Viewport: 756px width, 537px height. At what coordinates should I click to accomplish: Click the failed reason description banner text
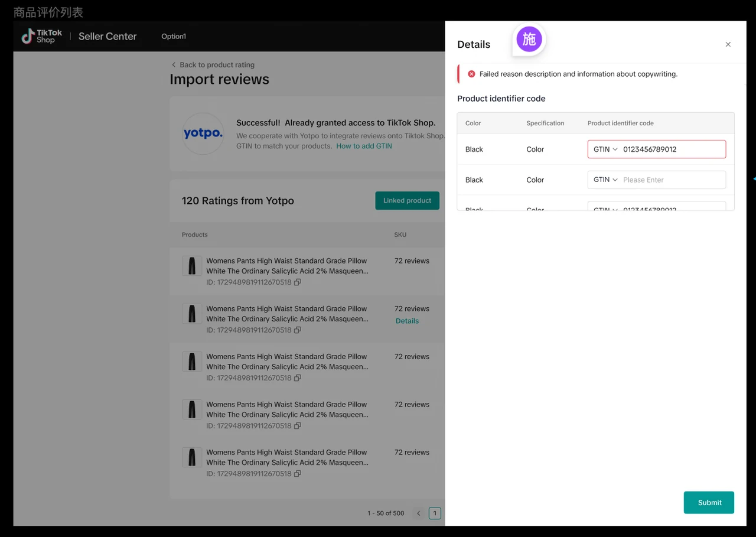(x=578, y=74)
